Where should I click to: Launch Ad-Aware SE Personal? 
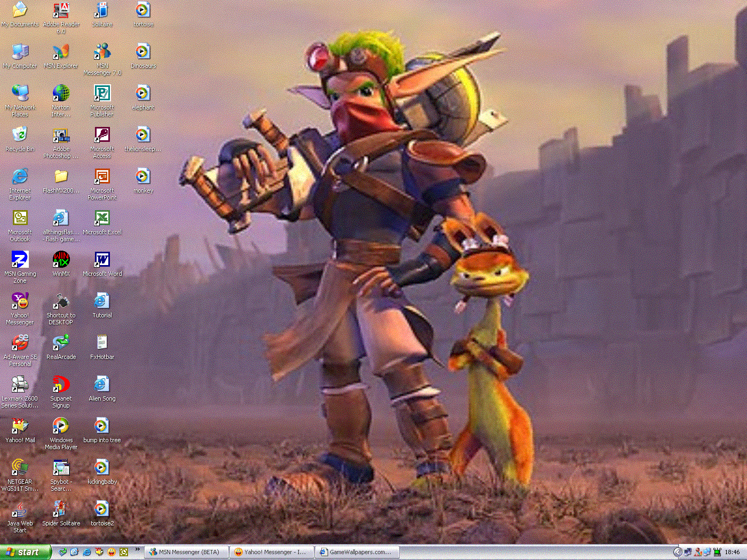[20, 350]
